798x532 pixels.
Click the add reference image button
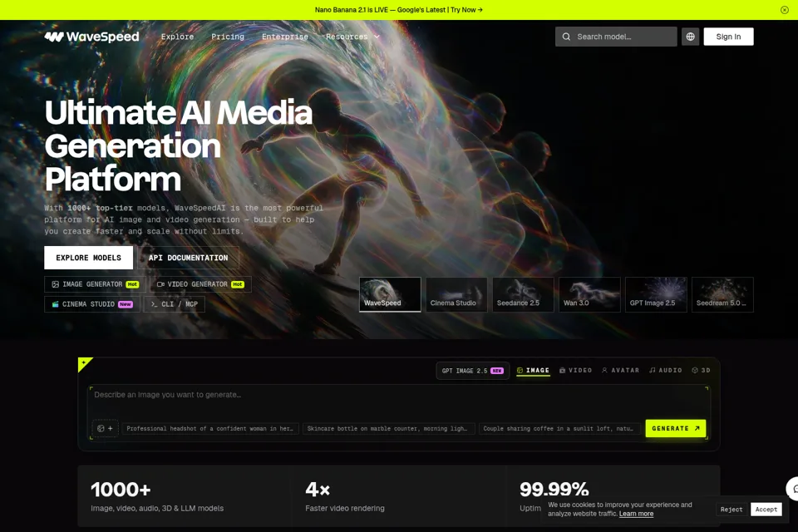(105, 429)
